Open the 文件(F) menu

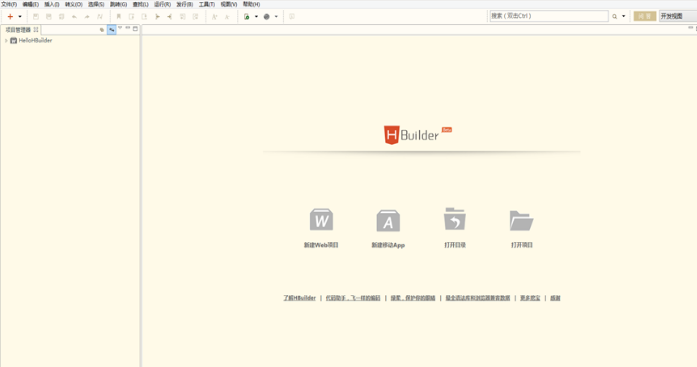pyautogui.click(x=9, y=4)
